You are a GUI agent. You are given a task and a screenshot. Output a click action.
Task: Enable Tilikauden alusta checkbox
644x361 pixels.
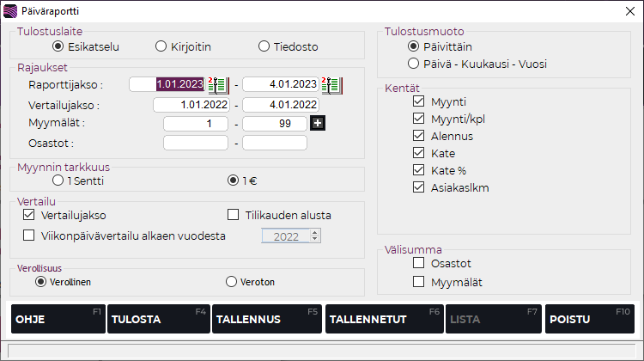(x=232, y=215)
